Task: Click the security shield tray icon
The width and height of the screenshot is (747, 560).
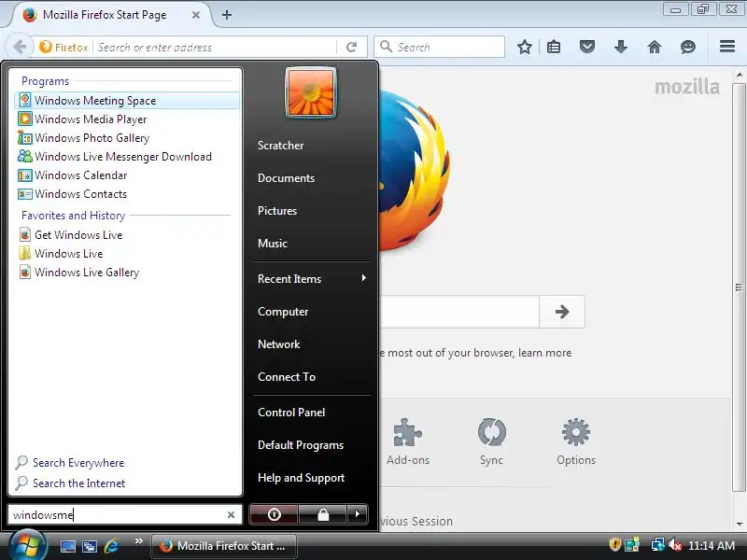Action: 615,545
